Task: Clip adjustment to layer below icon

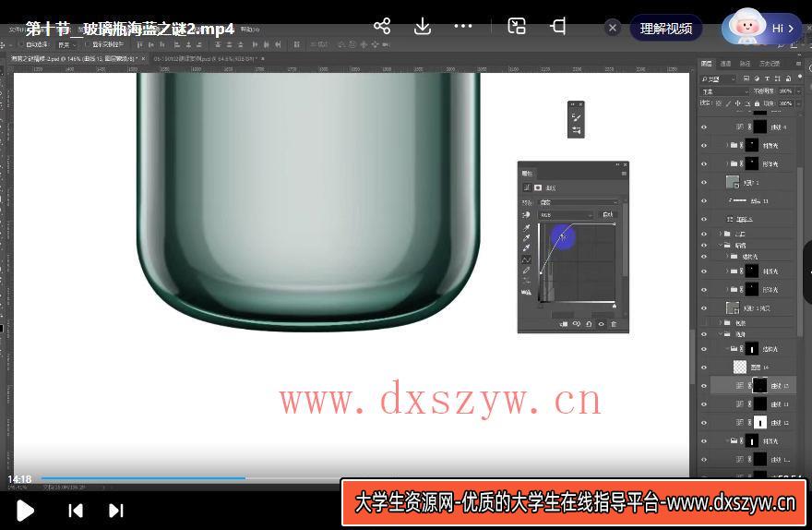Action: (x=565, y=324)
